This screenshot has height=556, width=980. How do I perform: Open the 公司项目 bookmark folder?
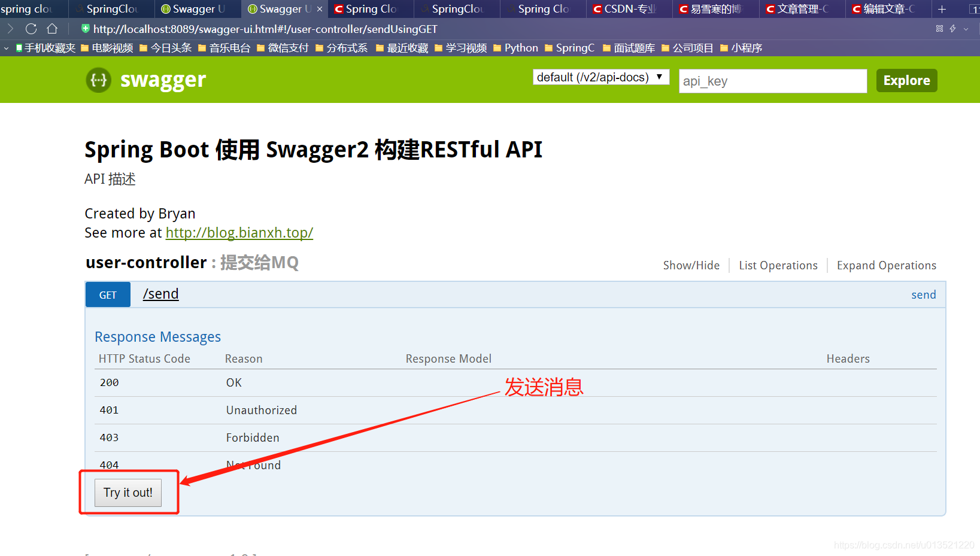click(687, 48)
